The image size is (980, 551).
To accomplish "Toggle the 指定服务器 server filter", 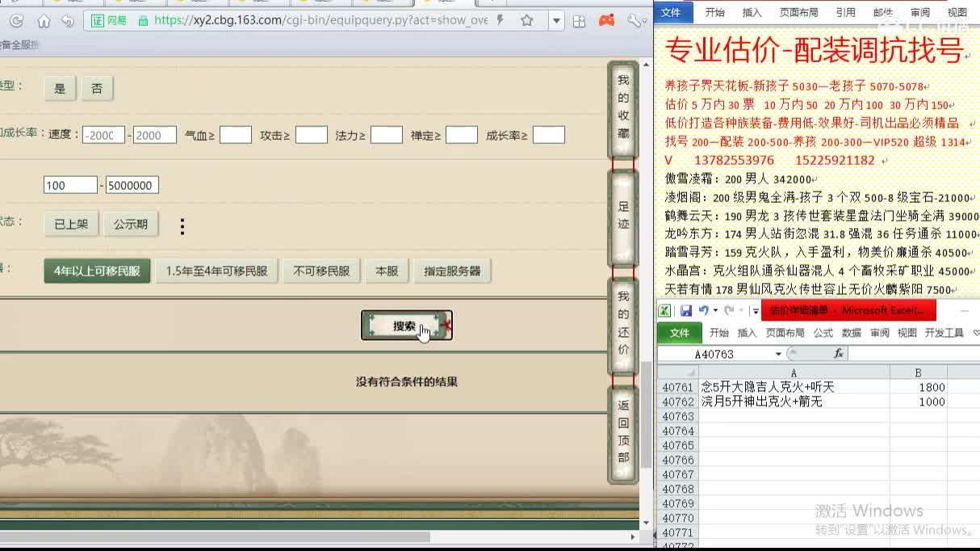I will (452, 271).
